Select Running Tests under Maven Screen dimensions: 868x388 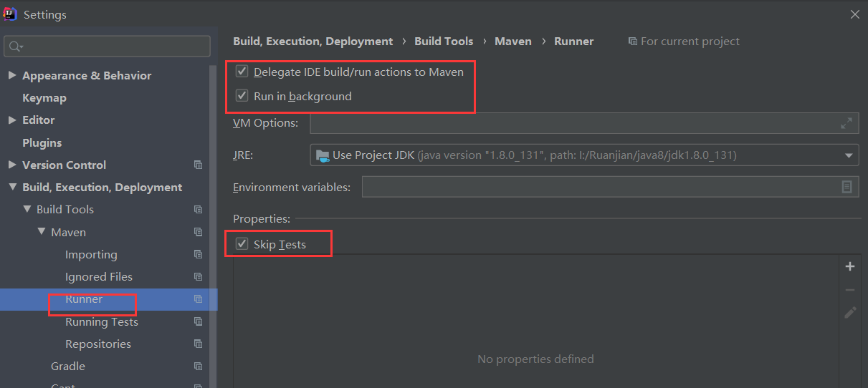[x=101, y=321]
